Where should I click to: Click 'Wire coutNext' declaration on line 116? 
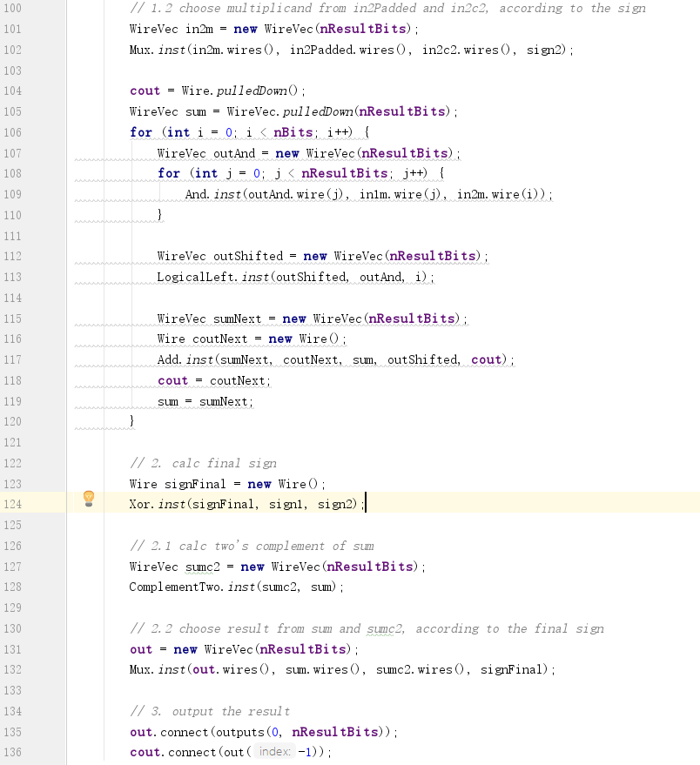coord(202,339)
